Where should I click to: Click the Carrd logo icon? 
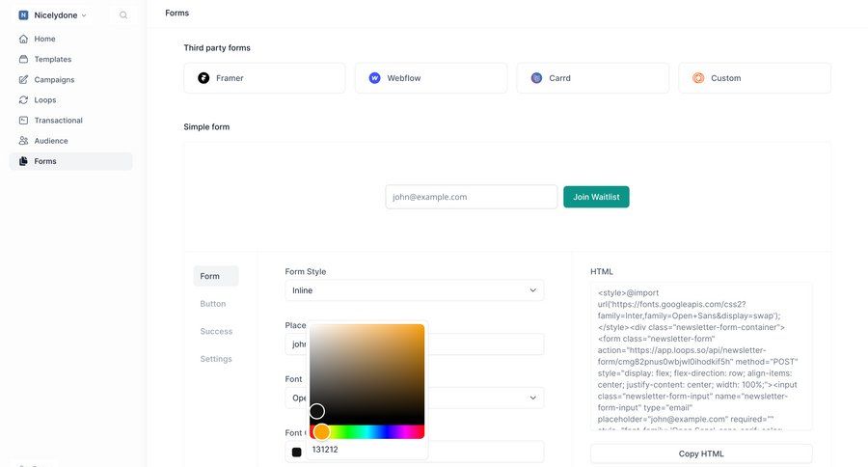point(536,78)
